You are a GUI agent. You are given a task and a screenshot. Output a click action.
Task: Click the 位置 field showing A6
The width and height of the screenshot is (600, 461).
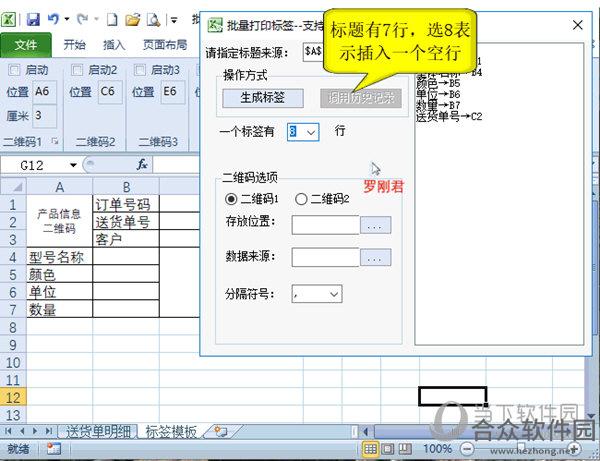point(45,92)
